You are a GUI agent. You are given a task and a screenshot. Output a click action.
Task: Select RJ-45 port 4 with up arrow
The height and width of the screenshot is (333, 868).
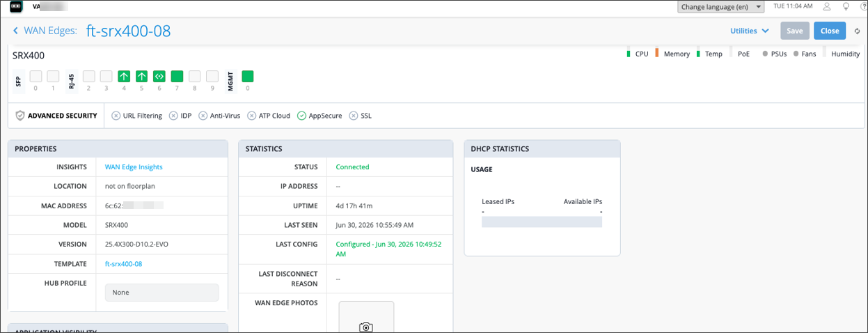[x=124, y=76]
